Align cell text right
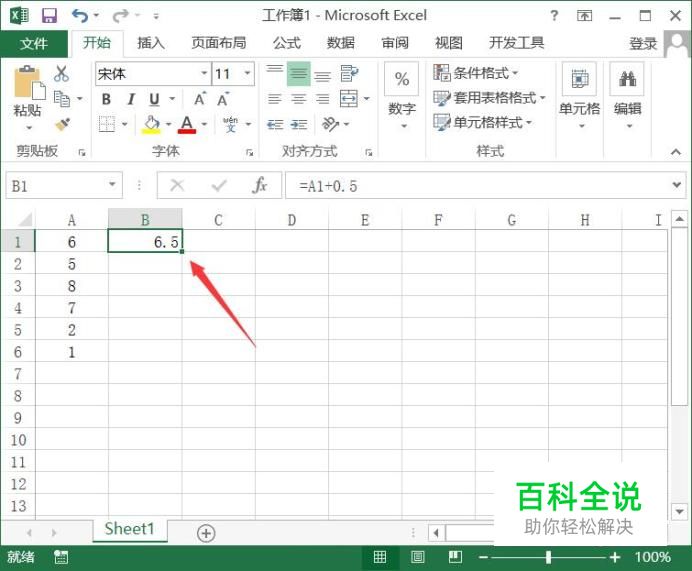The image size is (692, 571). tap(323, 99)
